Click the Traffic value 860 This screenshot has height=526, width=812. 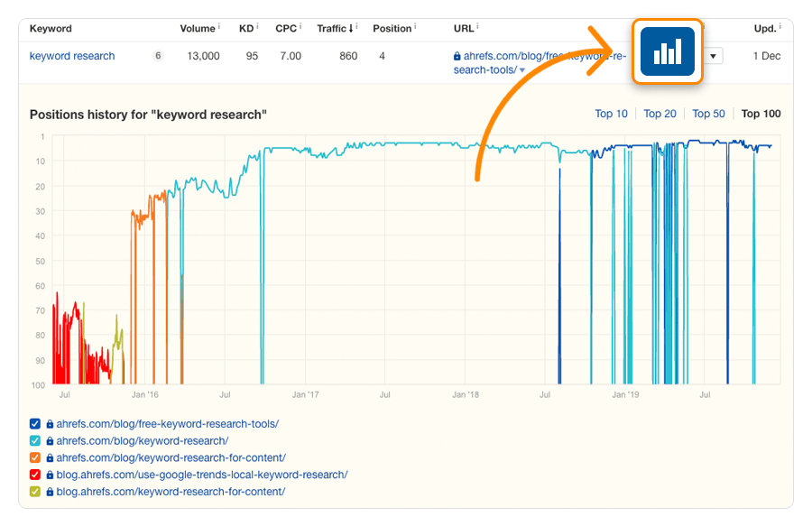pos(348,56)
